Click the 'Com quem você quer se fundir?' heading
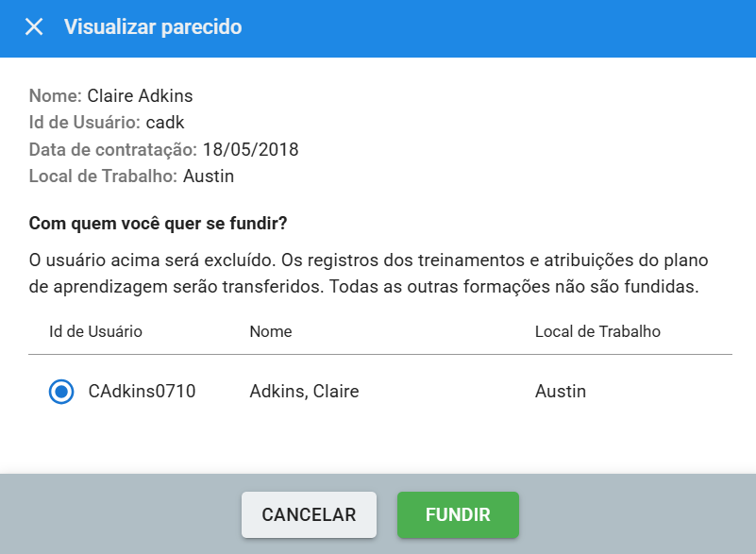This screenshot has height=554, width=756. pyautogui.click(x=159, y=224)
